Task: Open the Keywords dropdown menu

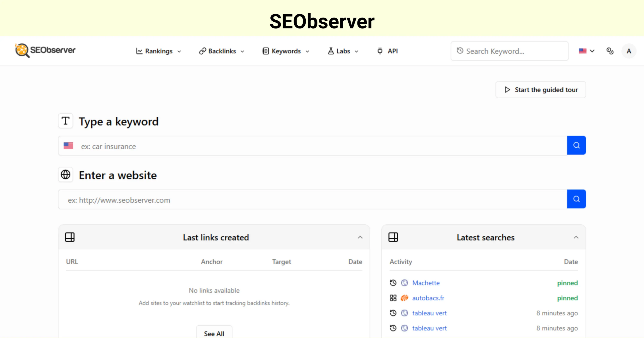Action: click(x=286, y=51)
